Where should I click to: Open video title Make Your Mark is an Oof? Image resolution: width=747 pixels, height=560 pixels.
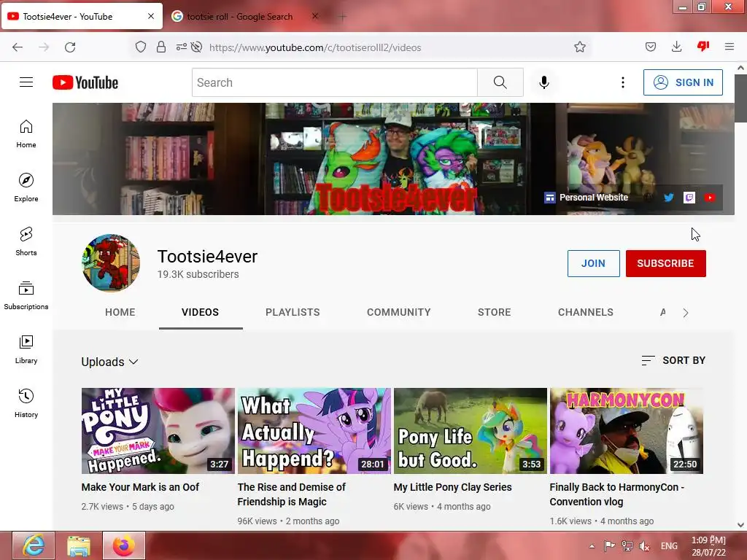coord(140,487)
